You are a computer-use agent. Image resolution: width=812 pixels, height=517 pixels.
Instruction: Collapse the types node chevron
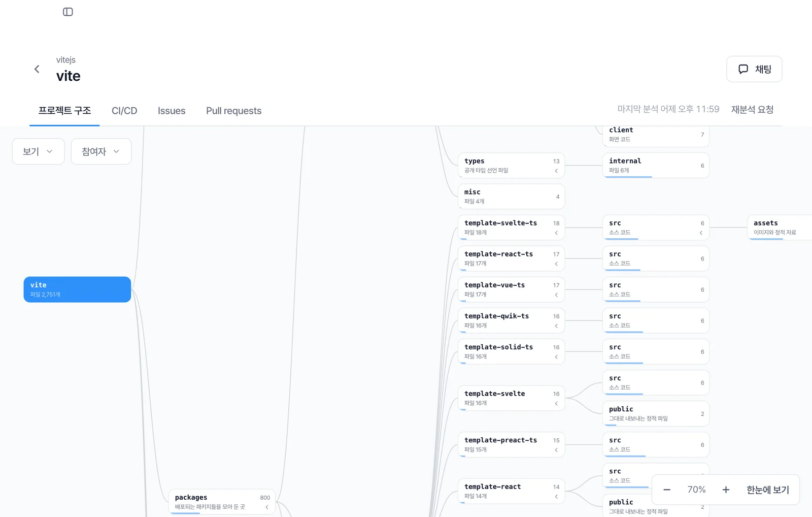(556, 171)
